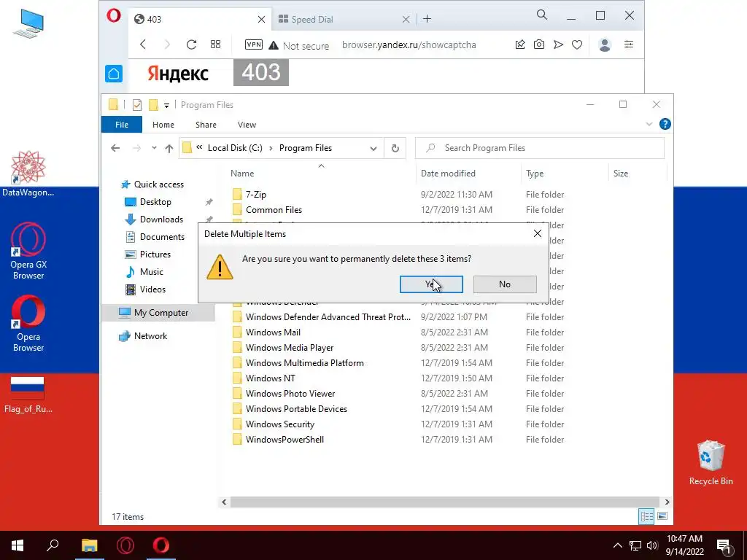The width and height of the screenshot is (747, 560).
Task: Select the Windows Media Player folder
Action: coord(290,348)
